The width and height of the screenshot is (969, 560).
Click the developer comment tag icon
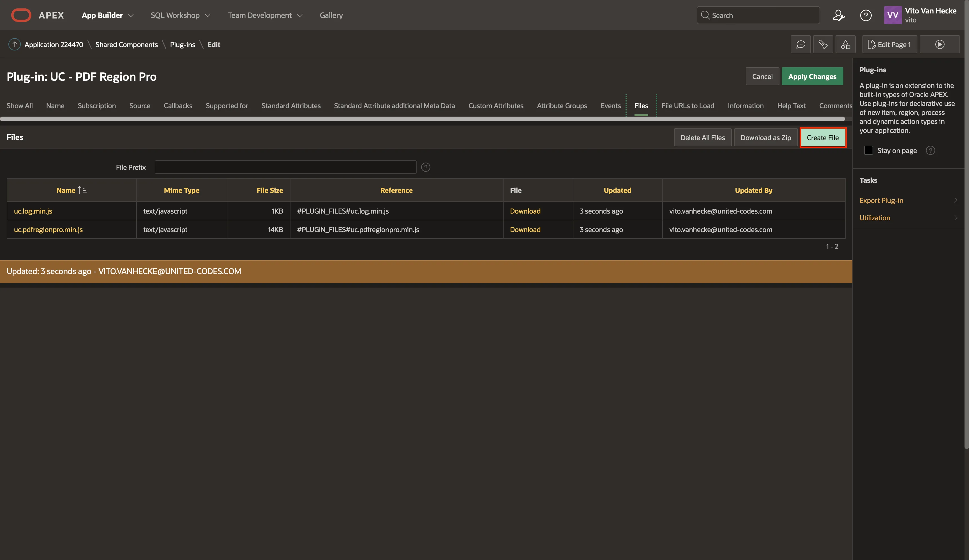[x=823, y=45]
